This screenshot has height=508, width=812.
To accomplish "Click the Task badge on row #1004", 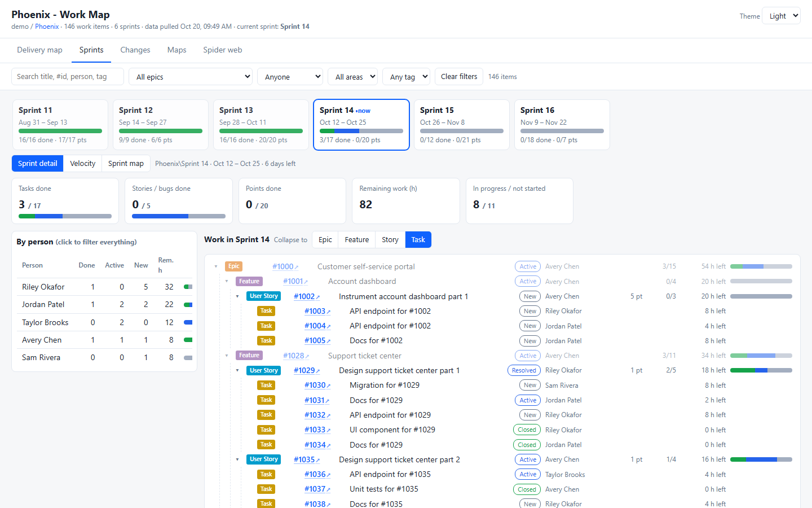I will [266, 326].
